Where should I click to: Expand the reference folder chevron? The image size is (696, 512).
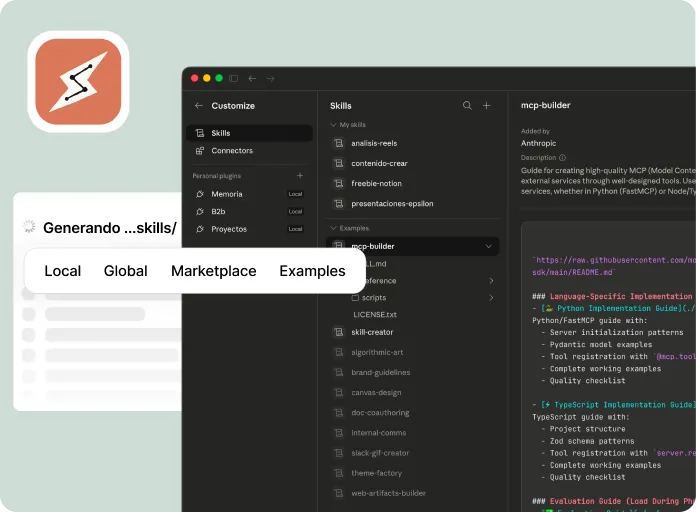(491, 281)
